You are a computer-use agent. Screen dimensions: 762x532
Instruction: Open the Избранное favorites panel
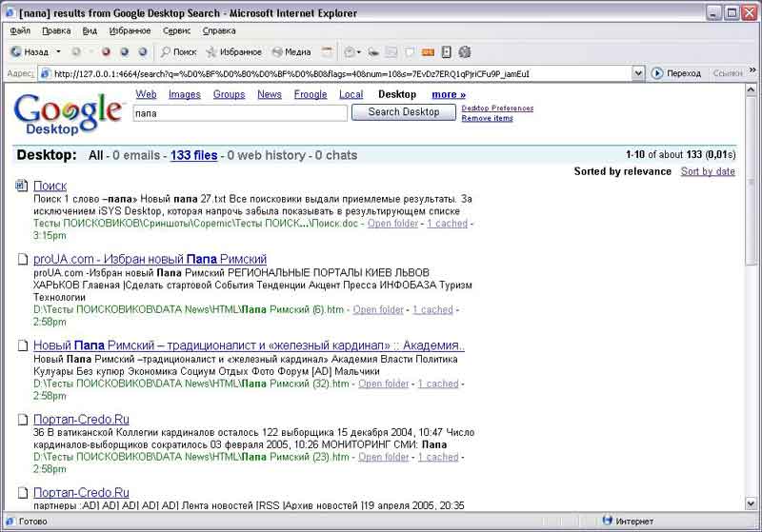coord(233,52)
